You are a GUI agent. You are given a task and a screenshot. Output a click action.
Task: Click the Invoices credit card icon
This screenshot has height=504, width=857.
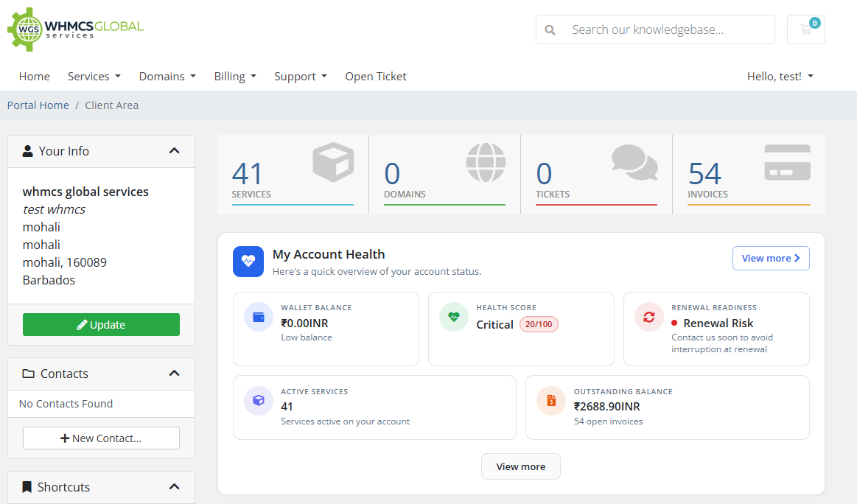pyautogui.click(x=787, y=162)
